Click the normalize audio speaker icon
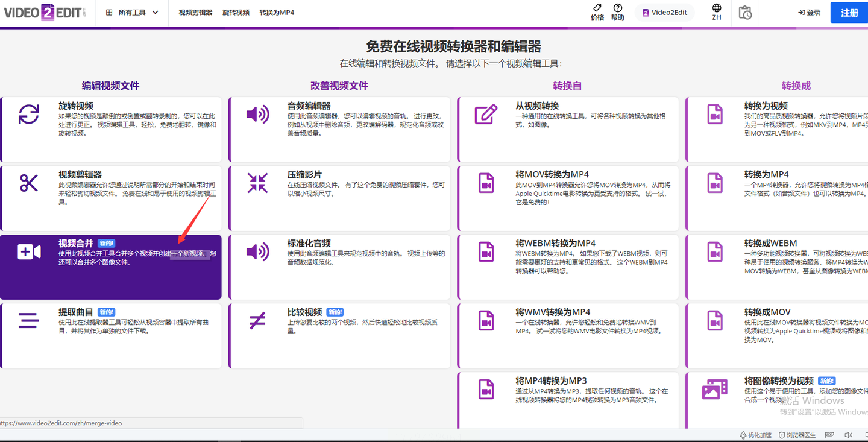Screen dimensions: 868x442 (257, 252)
